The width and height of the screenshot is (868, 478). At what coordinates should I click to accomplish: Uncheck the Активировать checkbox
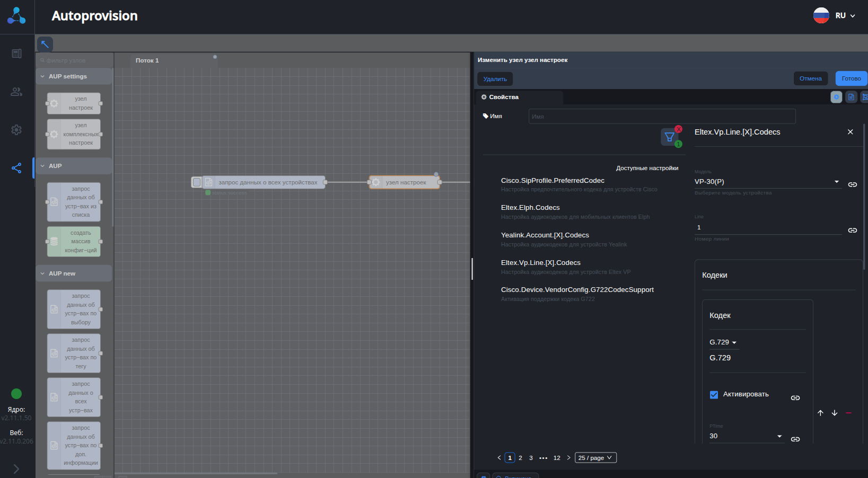click(714, 394)
